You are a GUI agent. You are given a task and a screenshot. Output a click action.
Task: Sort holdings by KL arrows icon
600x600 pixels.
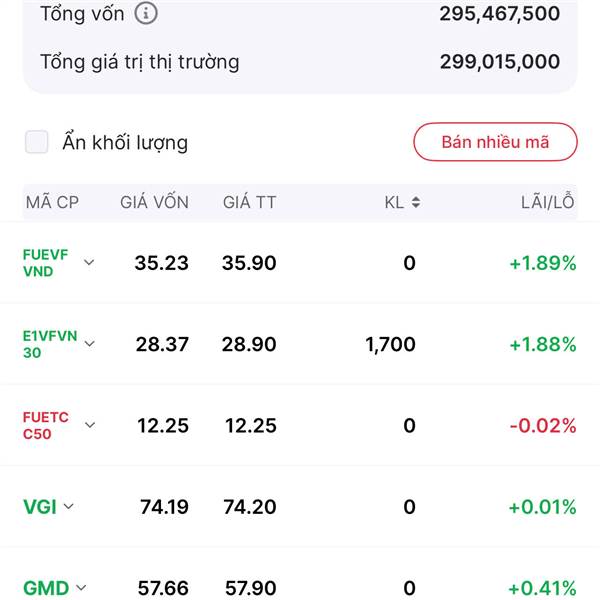[416, 202]
